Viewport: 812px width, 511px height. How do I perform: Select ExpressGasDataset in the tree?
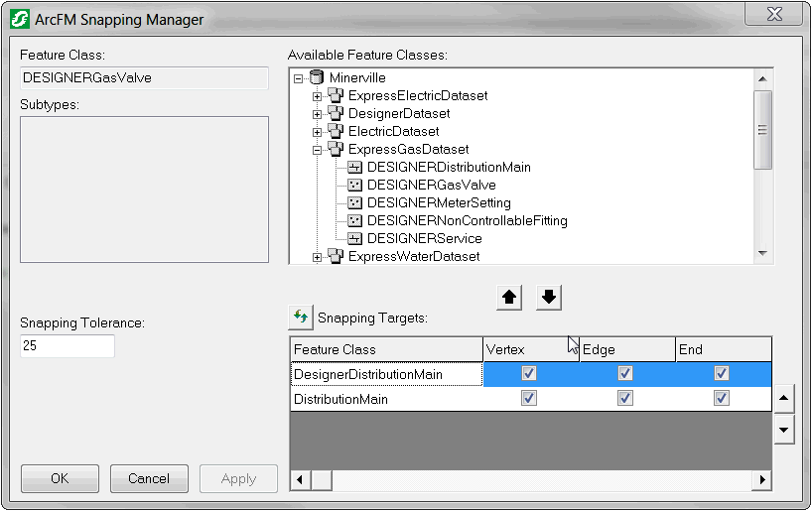tap(409, 150)
